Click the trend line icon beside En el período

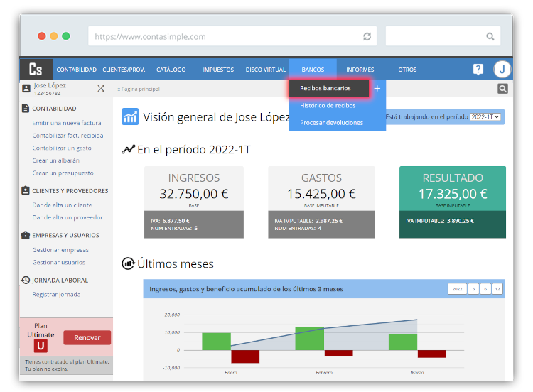coord(128,149)
